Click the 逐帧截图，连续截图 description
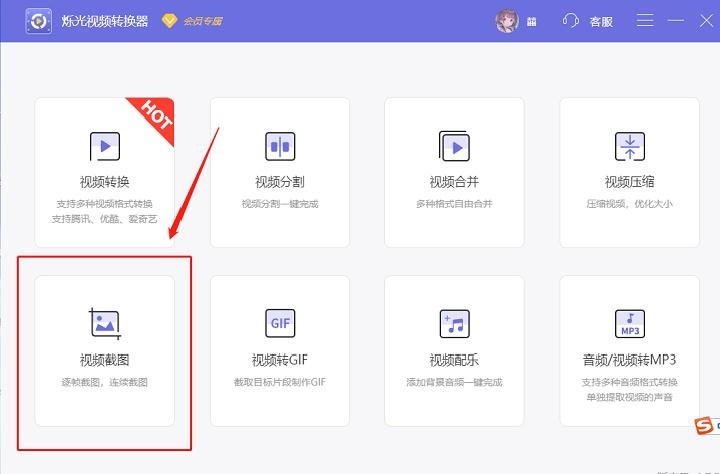 click(x=105, y=382)
